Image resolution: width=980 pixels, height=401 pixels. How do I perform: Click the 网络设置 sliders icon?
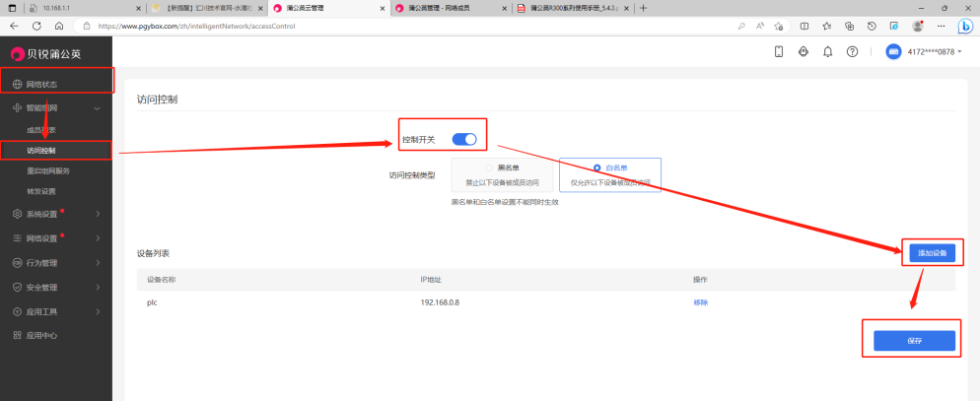(18, 238)
